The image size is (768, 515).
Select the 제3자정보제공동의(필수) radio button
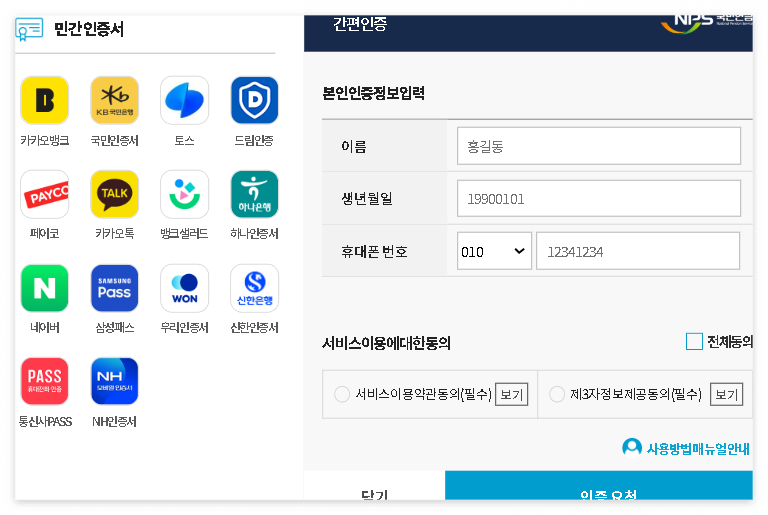pos(557,394)
